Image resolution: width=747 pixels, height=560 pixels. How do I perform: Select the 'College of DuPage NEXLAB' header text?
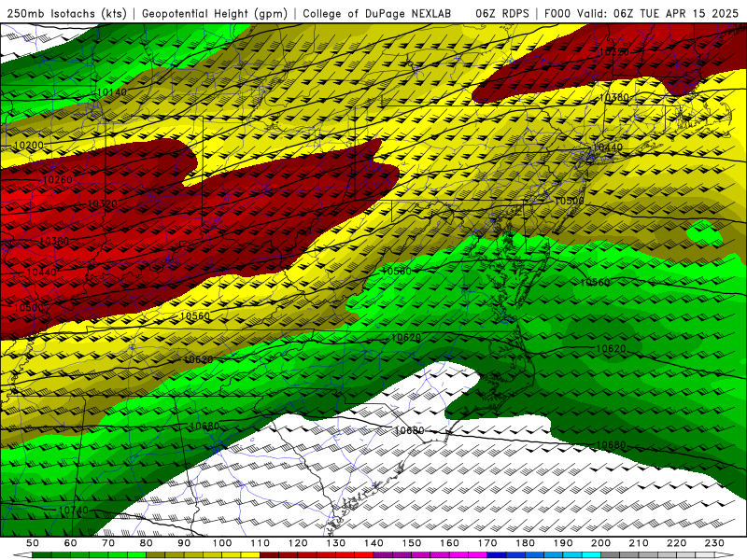pos(377,14)
